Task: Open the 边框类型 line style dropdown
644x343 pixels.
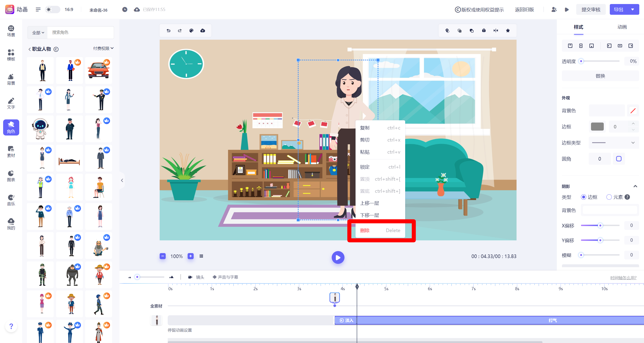Action: tap(614, 143)
